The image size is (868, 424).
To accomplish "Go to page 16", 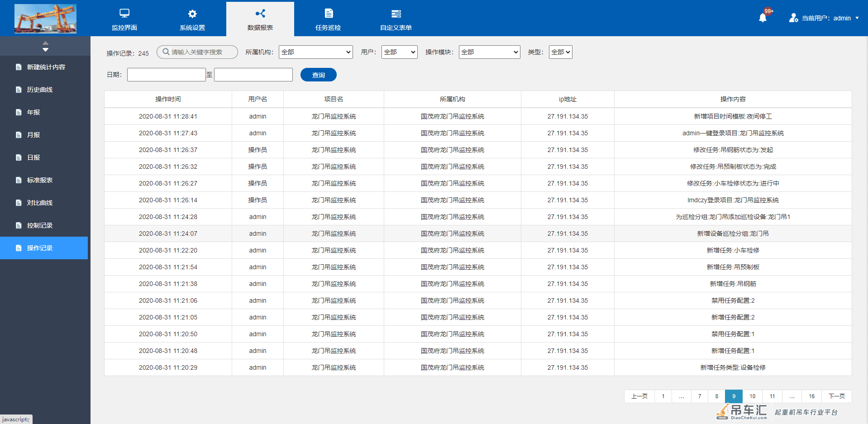I will pos(812,396).
